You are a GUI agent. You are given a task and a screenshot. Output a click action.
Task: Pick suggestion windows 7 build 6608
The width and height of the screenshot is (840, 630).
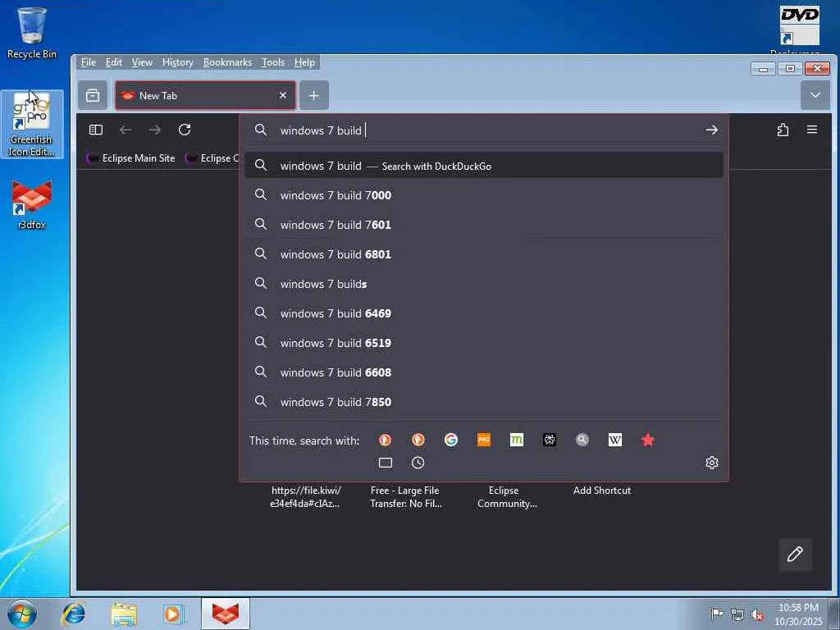tap(484, 372)
